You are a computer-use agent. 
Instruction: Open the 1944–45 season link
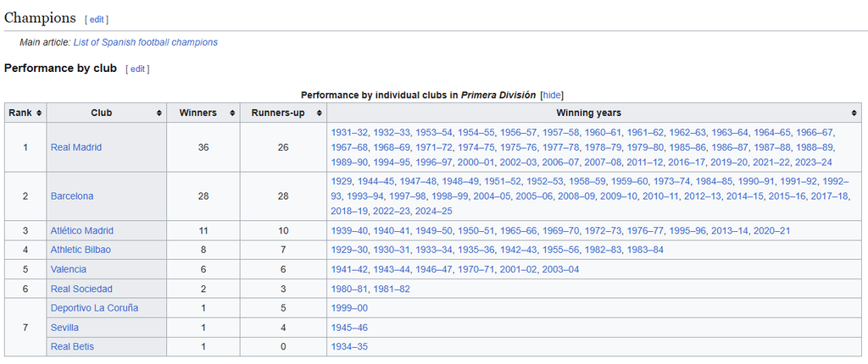click(376, 181)
